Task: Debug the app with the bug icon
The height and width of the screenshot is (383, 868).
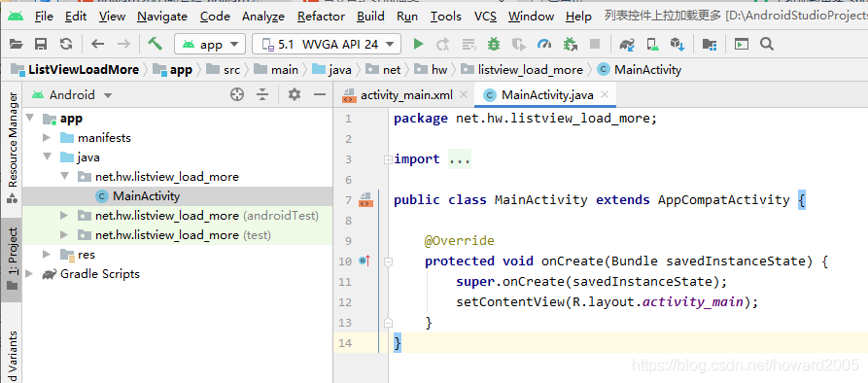Action: tap(494, 45)
